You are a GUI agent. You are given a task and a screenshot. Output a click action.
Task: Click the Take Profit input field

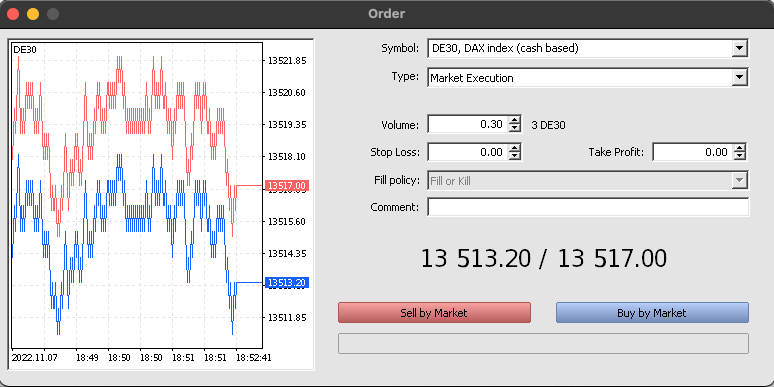pyautogui.click(x=693, y=152)
